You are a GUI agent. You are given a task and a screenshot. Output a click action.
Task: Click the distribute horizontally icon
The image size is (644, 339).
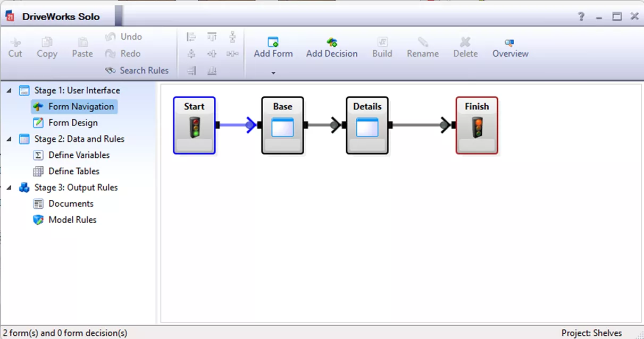pos(232,54)
